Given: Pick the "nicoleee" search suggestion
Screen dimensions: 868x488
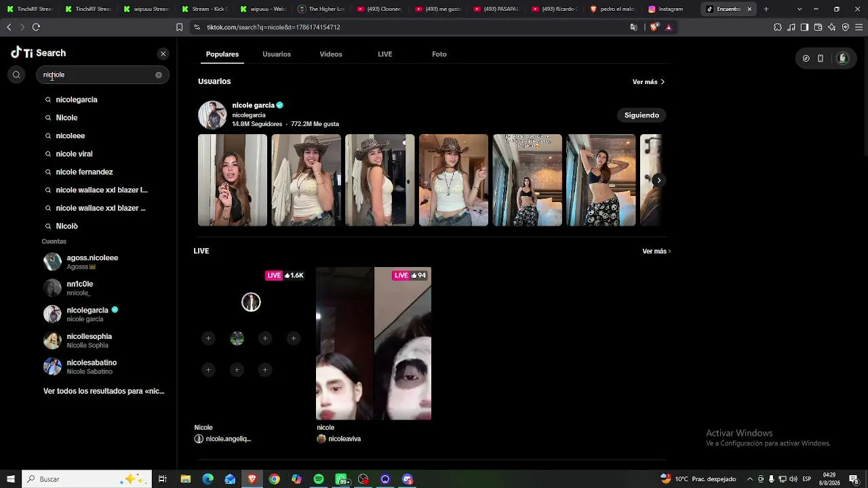Looking at the screenshot, I should click(71, 136).
